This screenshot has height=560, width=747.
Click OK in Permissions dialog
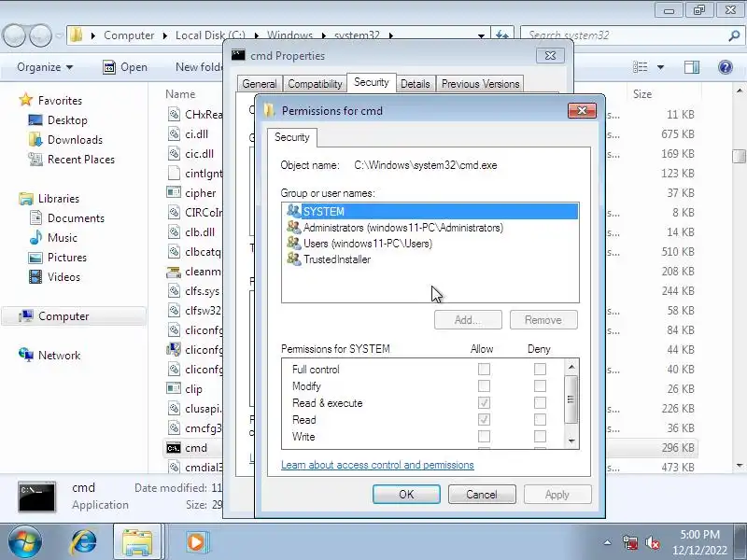click(x=406, y=495)
